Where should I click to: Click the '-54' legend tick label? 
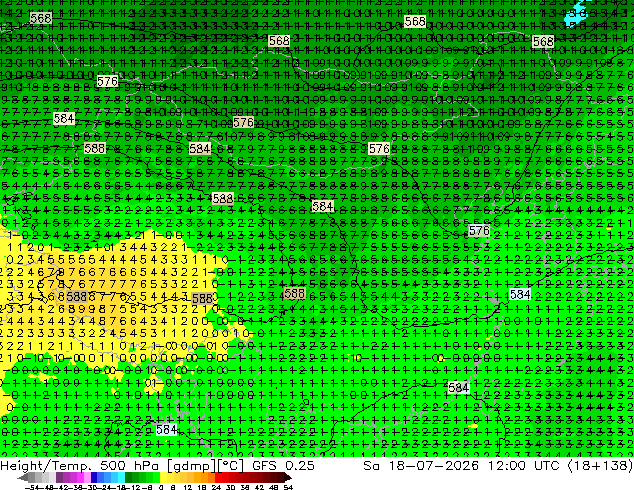(x=32, y=487)
